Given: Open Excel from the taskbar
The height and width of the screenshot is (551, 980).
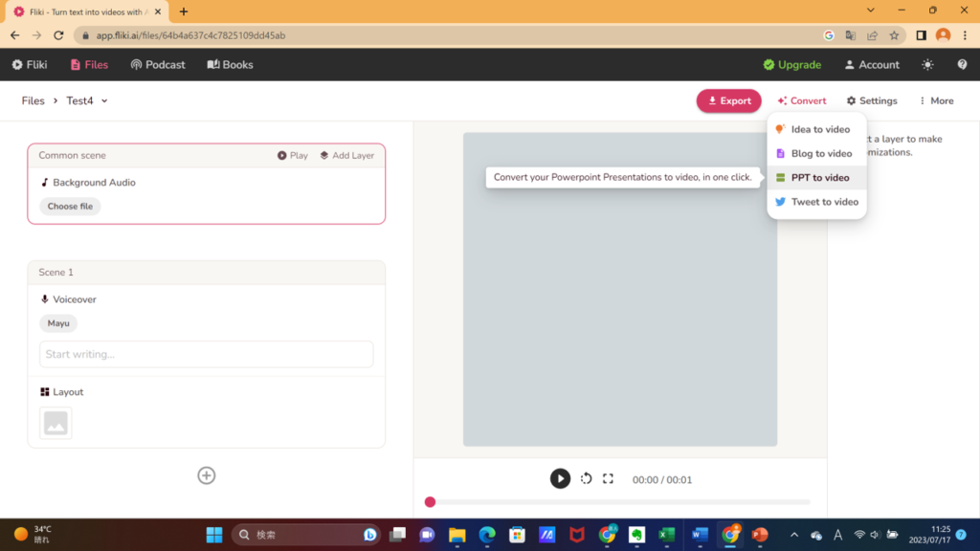Looking at the screenshot, I should coord(667,535).
